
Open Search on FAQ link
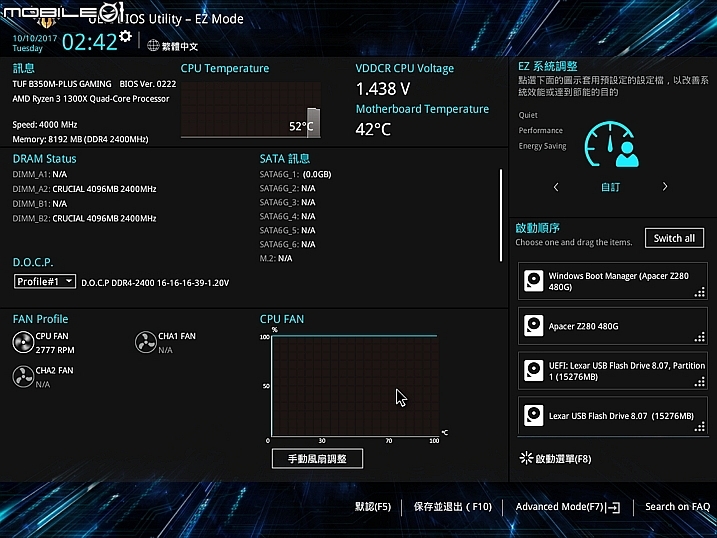tap(677, 506)
